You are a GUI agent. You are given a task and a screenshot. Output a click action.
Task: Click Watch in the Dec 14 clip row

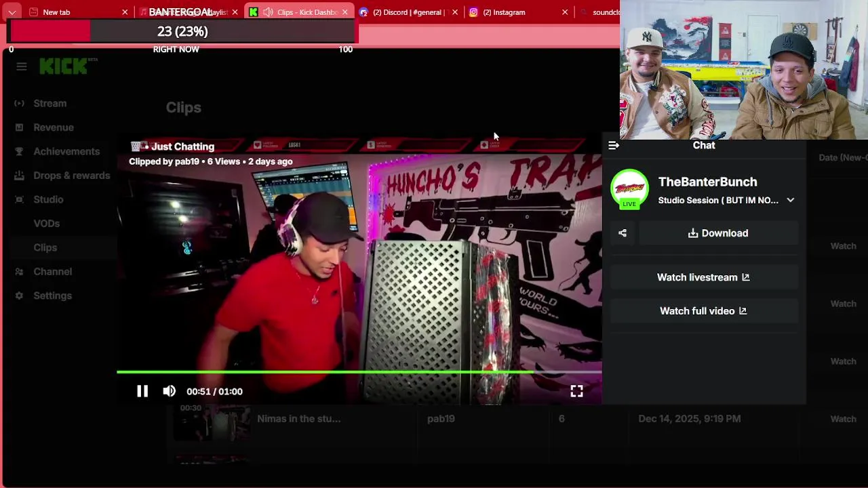point(844,419)
